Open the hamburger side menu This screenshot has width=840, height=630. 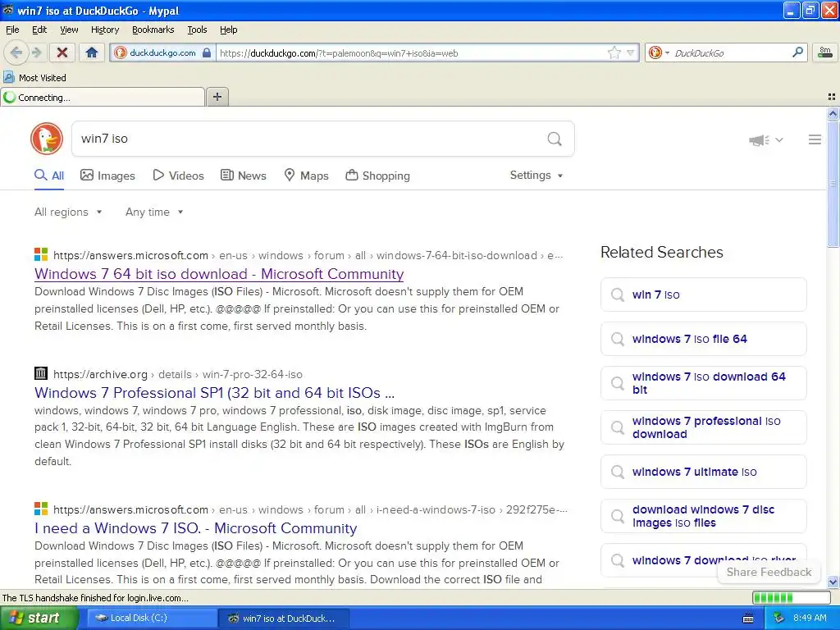click(x=815, y=139)
